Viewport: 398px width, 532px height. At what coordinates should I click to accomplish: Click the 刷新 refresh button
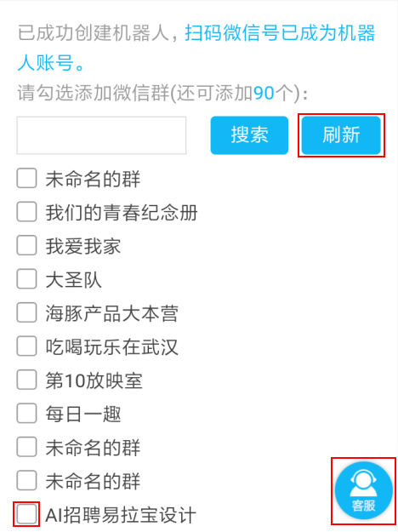[341, 135]
